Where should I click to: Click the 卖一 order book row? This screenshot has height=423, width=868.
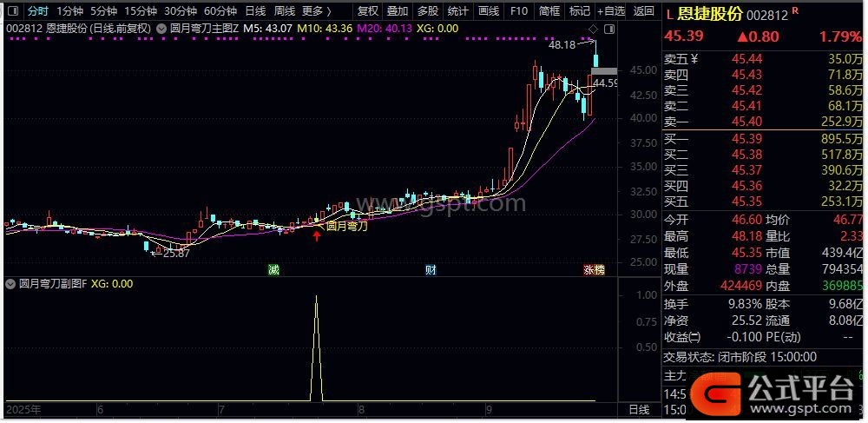(763, 122)
